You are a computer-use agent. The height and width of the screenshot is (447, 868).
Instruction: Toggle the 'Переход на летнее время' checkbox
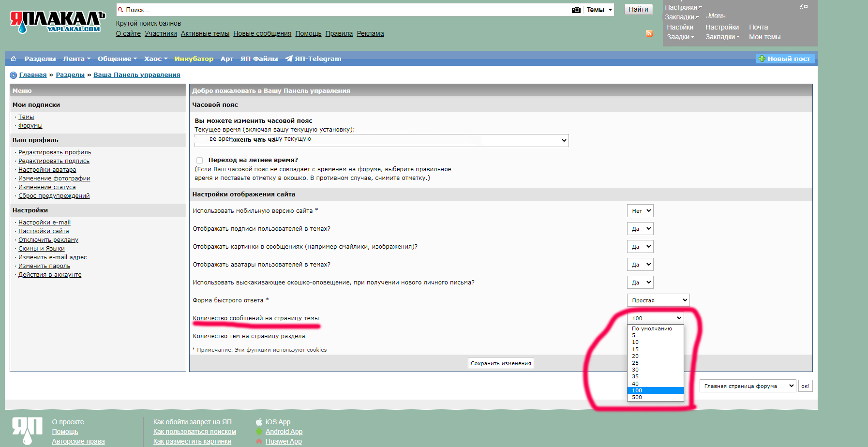[199, 160]
